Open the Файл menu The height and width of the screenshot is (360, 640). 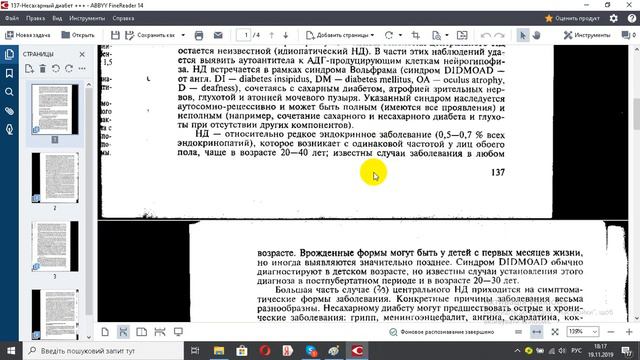[12, 18]
